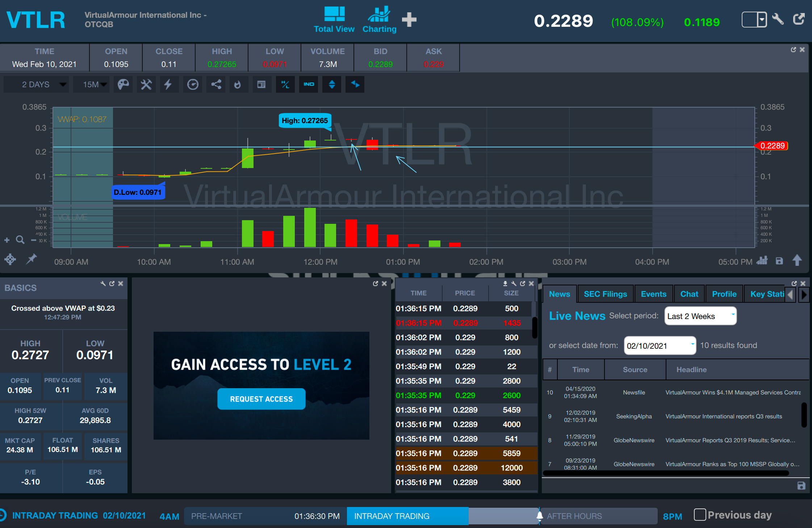Open the 2 DAYS range dropdown

36,85
